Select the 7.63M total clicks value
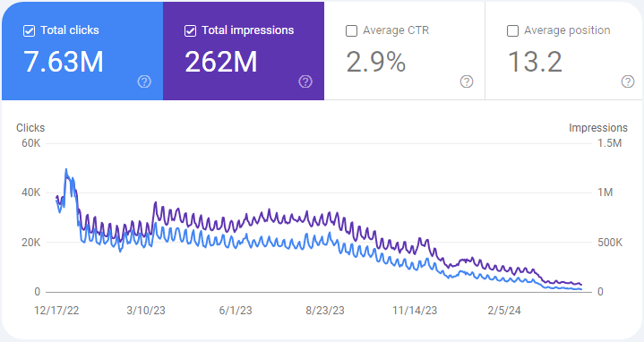Image resolution: width=644 pixels, height=342 pixels. point(64,62)
